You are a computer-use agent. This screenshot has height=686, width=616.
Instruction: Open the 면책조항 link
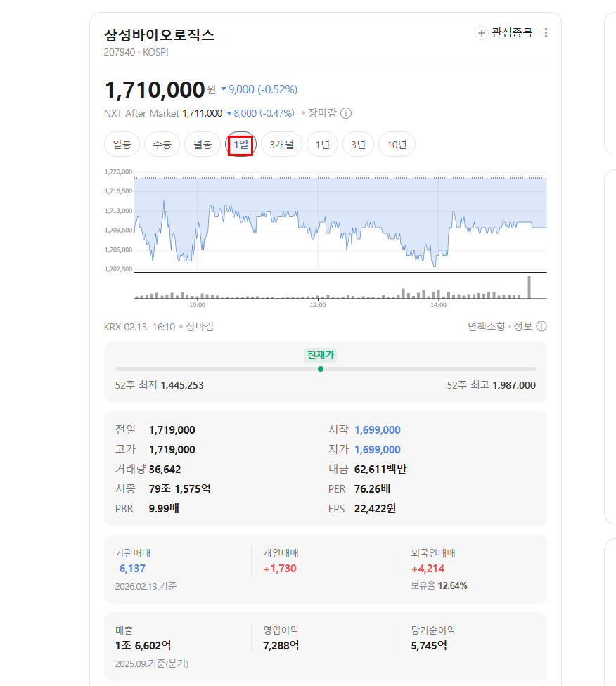click(487, 326)
